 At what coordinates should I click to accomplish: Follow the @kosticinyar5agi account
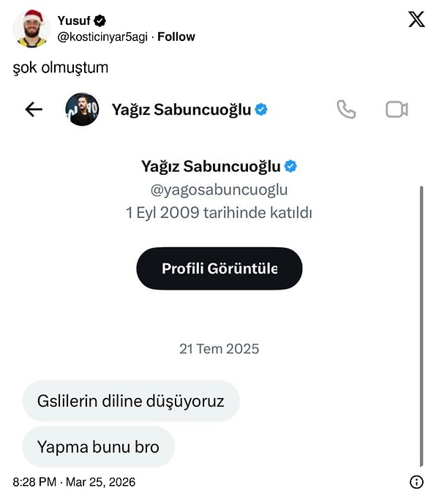point(176,37)
